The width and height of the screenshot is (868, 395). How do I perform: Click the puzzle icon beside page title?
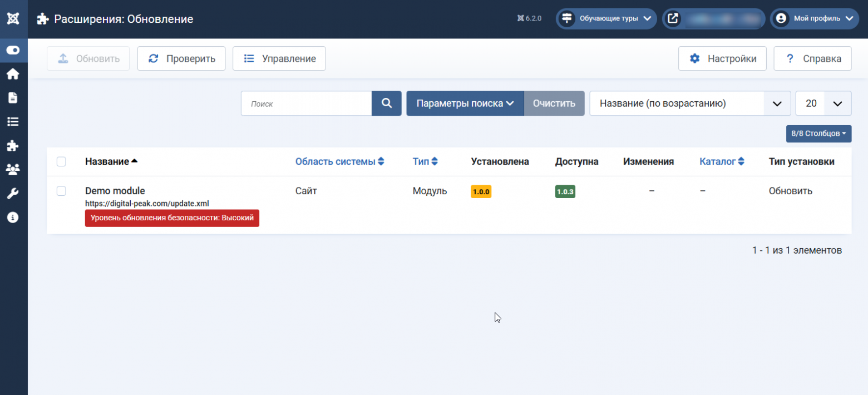[43, 19]
